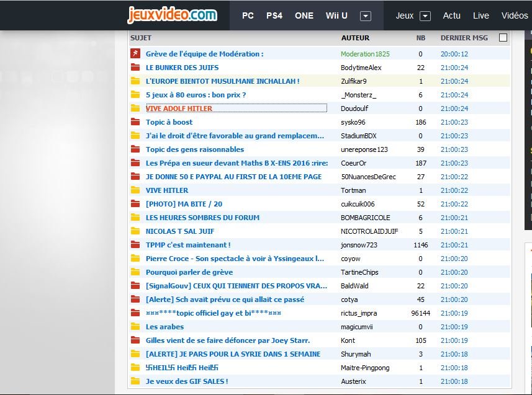Click the DERNIER MSG column header
532x395 pixels.
464,38
